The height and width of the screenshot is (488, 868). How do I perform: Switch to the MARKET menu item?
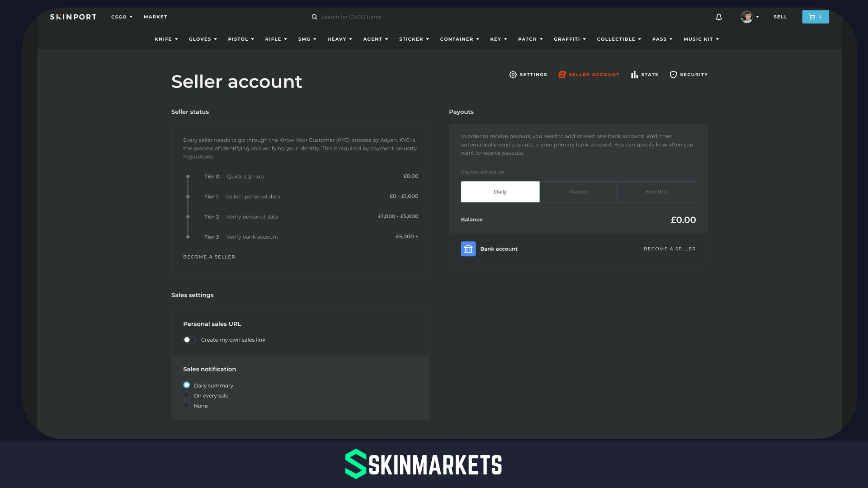155,17
